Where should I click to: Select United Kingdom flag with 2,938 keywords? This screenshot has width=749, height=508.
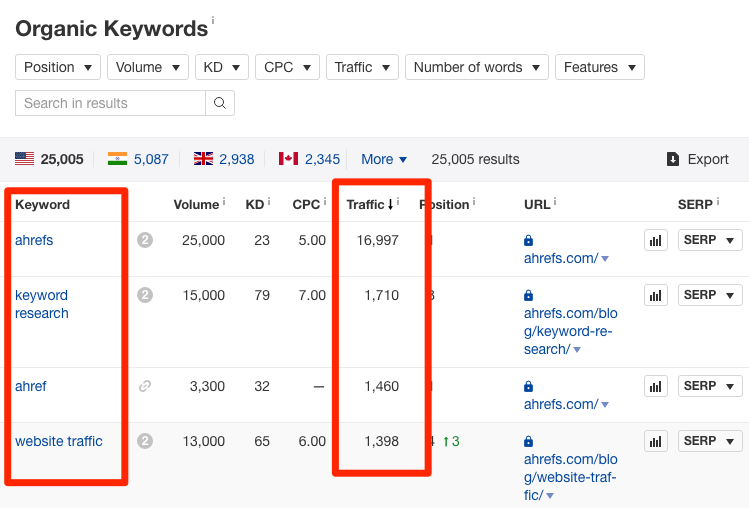[x=224, y=159]
